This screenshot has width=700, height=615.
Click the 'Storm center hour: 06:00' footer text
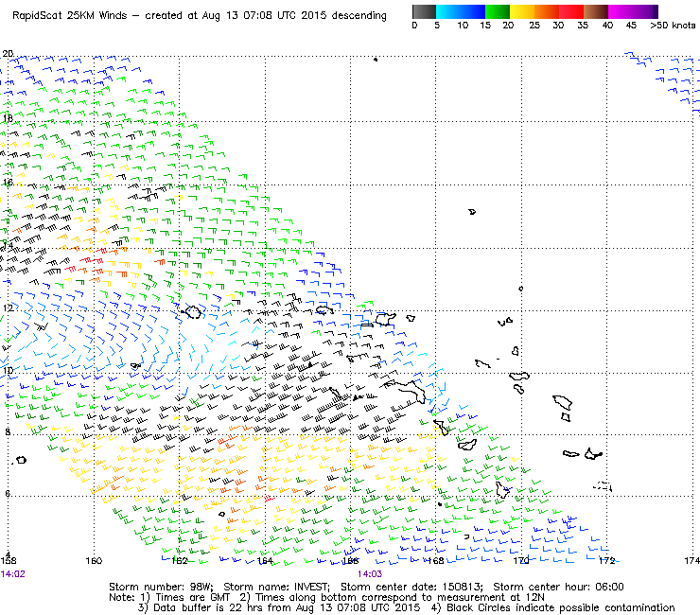pos(558,587)
